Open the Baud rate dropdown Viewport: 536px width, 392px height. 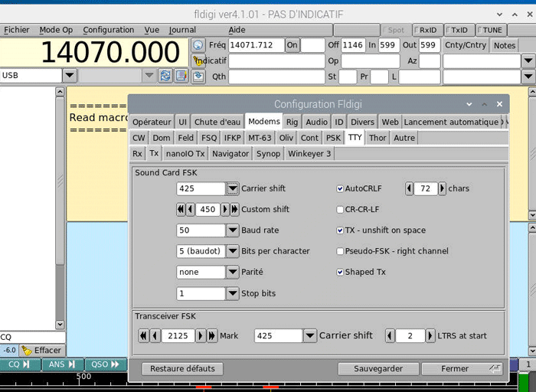click(x=233, y=230)
